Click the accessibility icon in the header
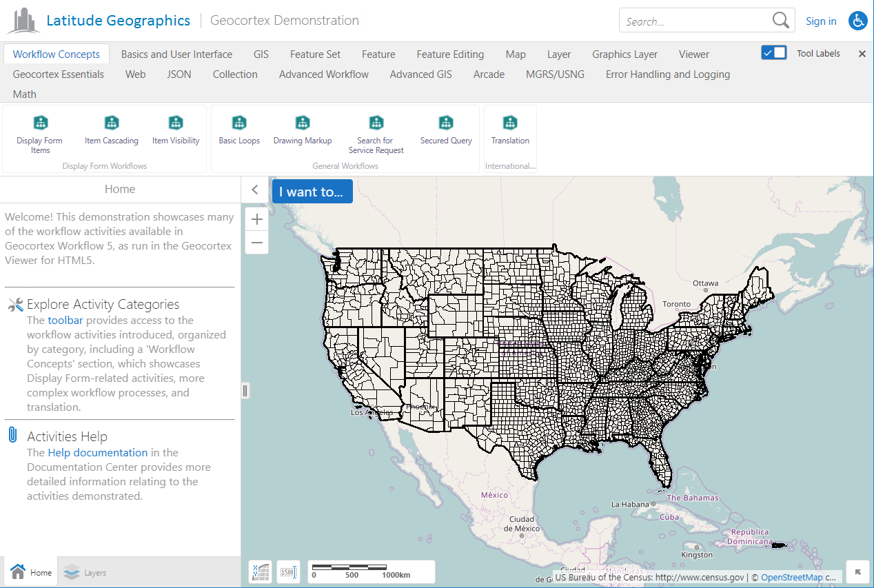The height and width of the screenshot is (588, 874). 857,21
